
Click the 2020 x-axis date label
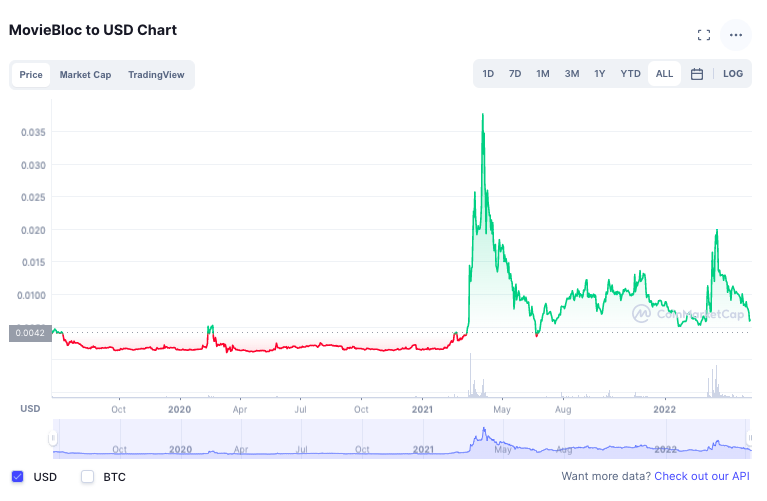click(179, 410)
